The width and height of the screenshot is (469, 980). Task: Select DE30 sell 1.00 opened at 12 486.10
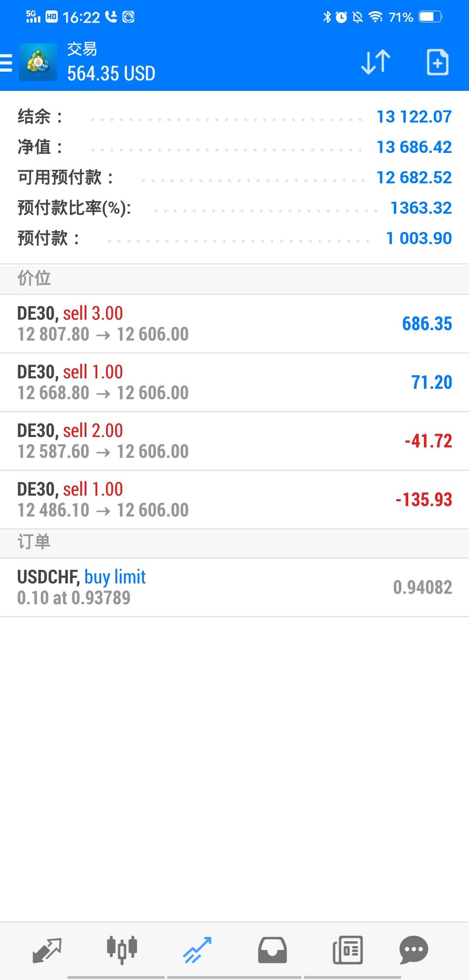click(x=234, y=500)
